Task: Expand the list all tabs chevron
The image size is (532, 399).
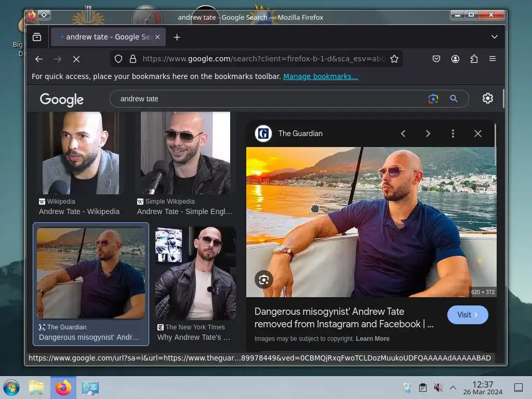Action: 495,37
